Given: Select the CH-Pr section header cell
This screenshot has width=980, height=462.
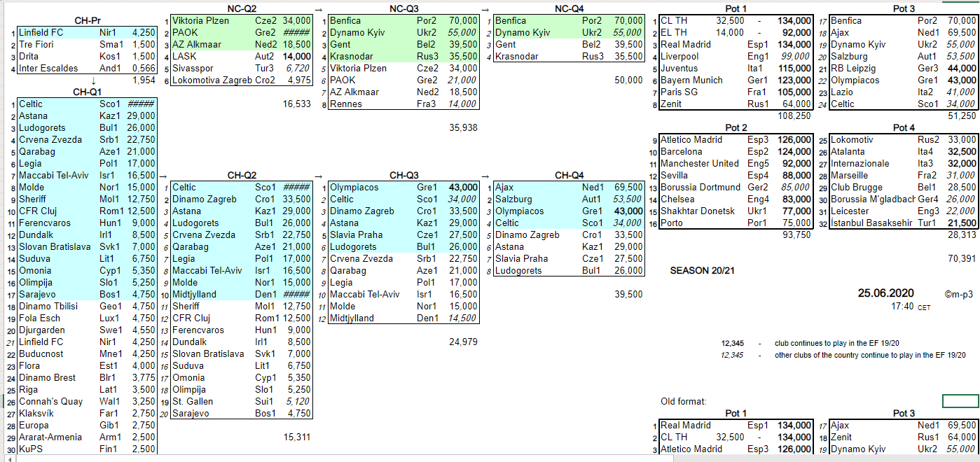Looking at the screenshot, I should pyautogui.click(x=87, y=21).
